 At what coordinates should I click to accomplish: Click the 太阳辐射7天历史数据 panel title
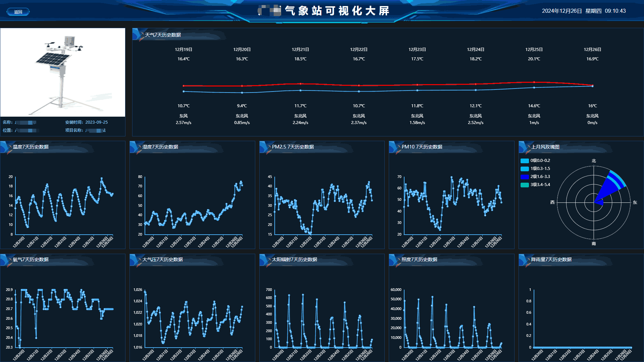pyautogui.click(x=294, y=260)
